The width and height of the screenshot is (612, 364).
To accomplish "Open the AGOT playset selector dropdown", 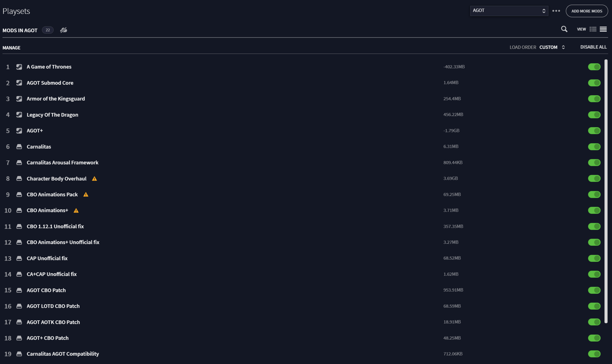I will (509, 11).
